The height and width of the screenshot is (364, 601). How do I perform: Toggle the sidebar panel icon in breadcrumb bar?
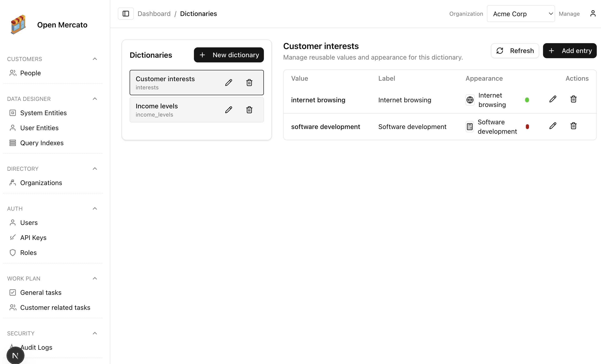tap(126, 13)
